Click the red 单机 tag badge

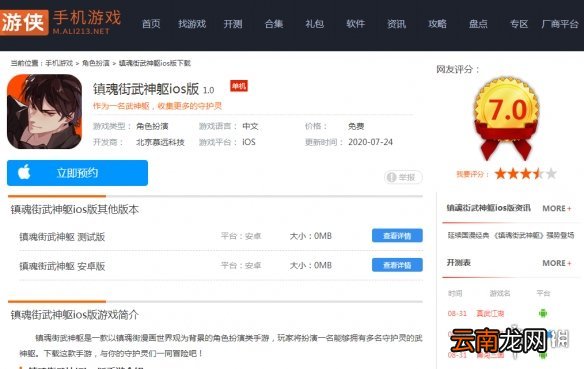[239, 86]
